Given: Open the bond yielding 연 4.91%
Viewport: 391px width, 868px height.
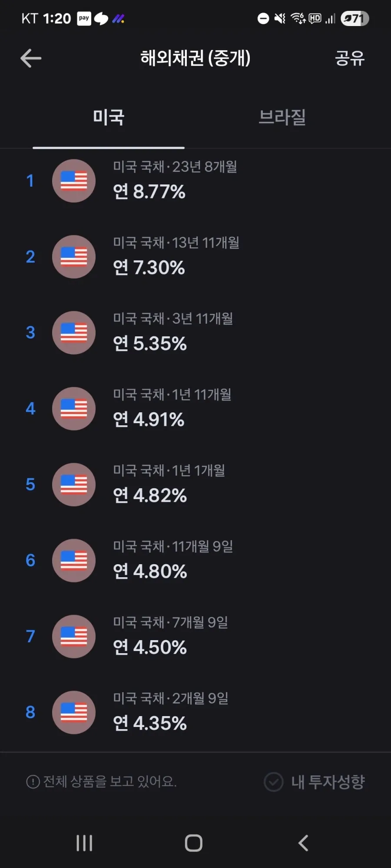Looking at the screenshot, I should click(x=195, y=409).
